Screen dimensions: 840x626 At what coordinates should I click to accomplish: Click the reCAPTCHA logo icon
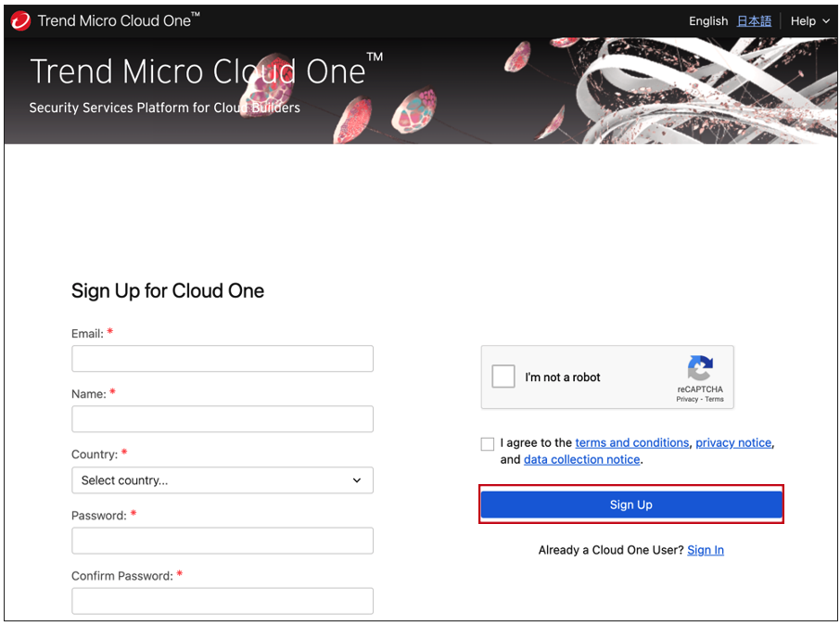pyautogui.click(x=700, y=367)
